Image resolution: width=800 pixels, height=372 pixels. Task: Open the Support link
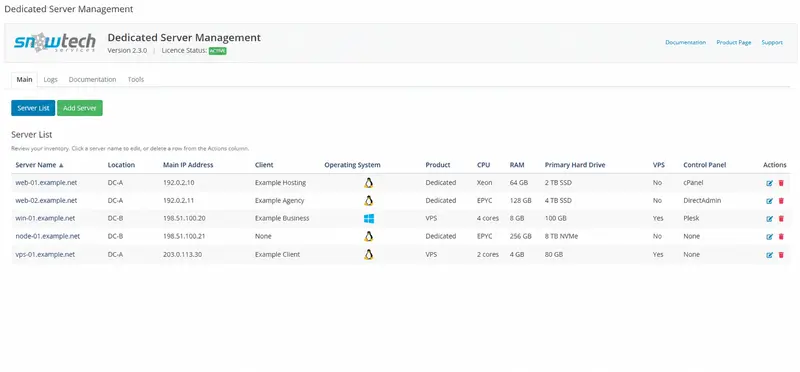pyautogui.click(x=772, y=42)
